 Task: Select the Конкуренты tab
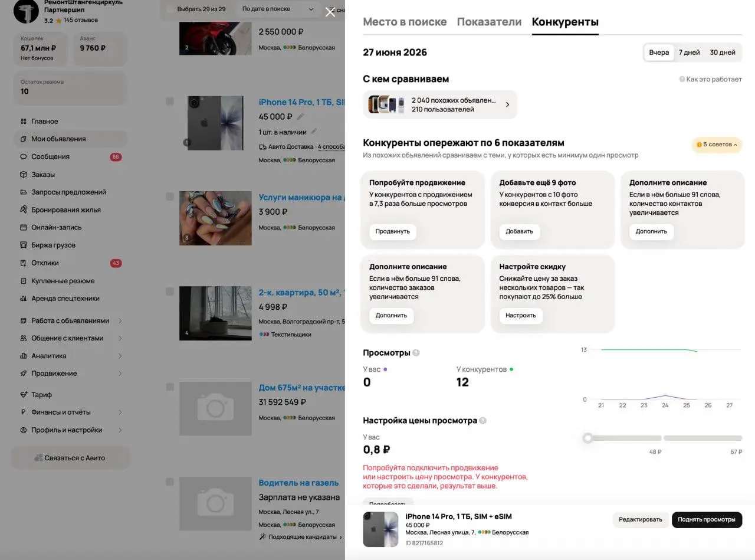(565, 22)
